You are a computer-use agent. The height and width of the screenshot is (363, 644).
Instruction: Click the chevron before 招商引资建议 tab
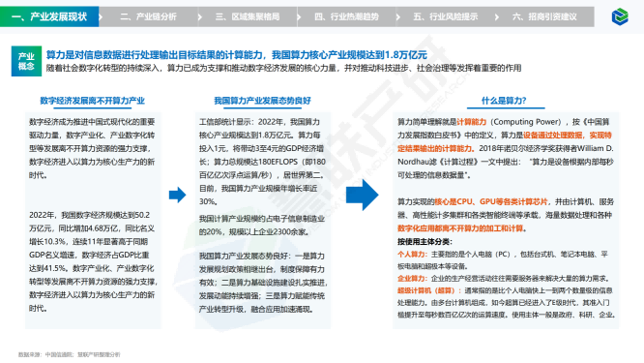(x=497, y=17)
